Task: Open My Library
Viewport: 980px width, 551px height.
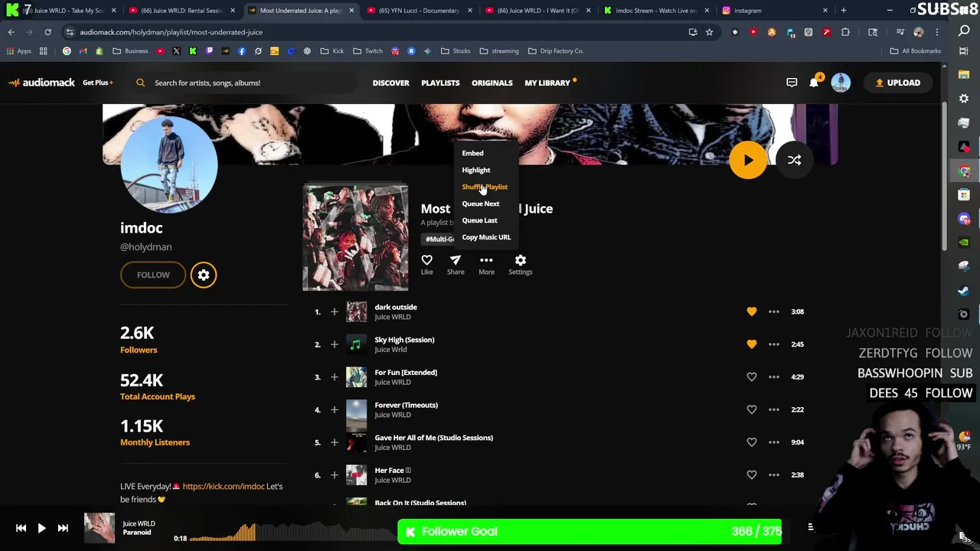Action: [x=547, y=83]
